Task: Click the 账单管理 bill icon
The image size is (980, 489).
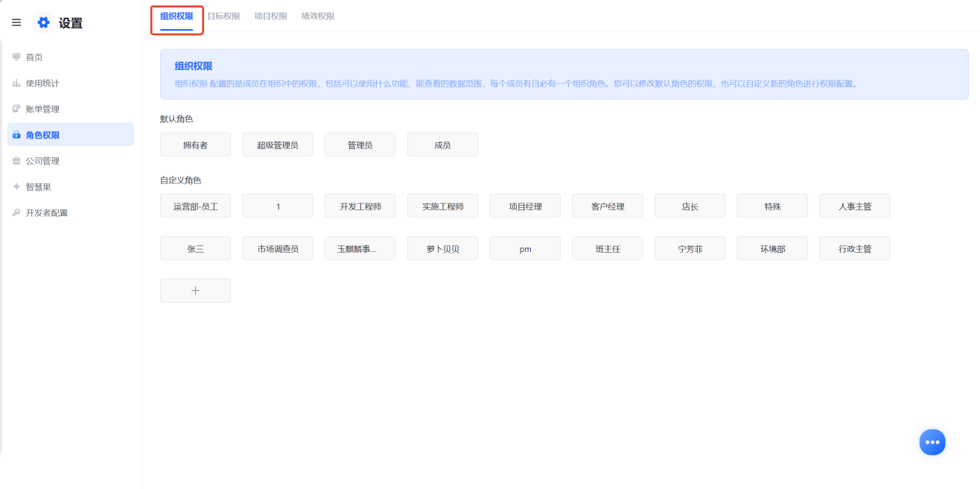Action: (x=16, y=109)
